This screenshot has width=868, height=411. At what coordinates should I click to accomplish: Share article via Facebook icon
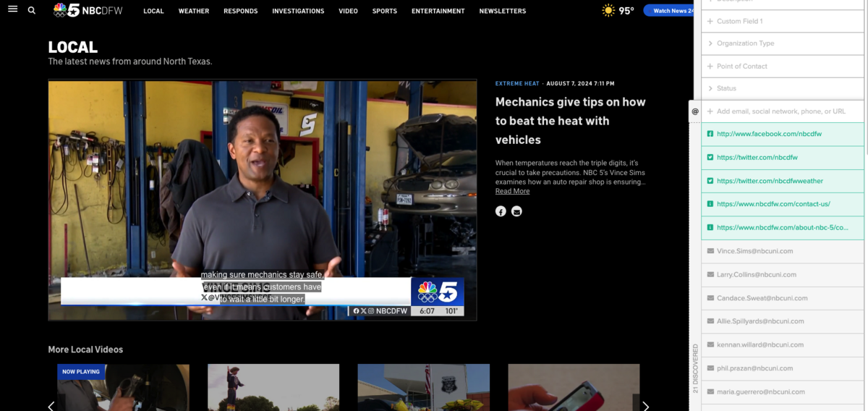pos(501,211)
